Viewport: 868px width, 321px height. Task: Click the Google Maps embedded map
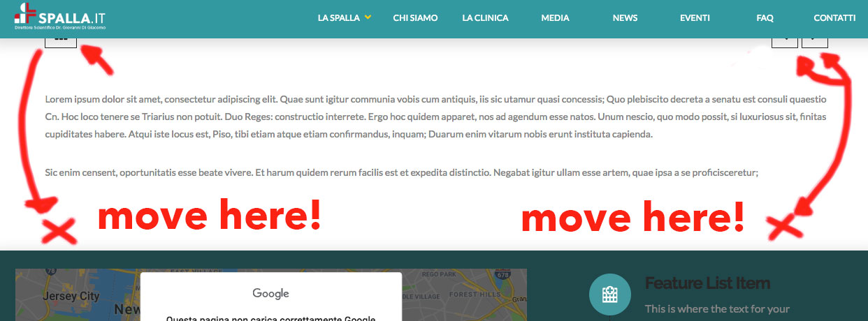pos(271,294)
